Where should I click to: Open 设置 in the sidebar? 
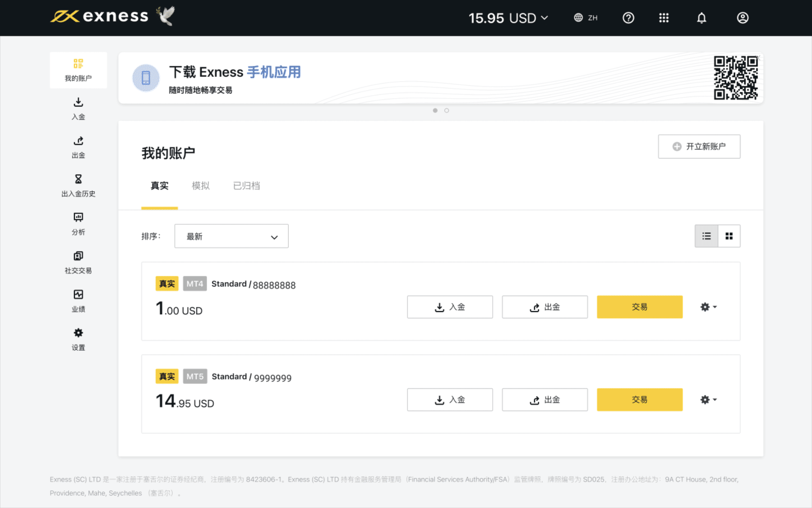click(78, 339)
